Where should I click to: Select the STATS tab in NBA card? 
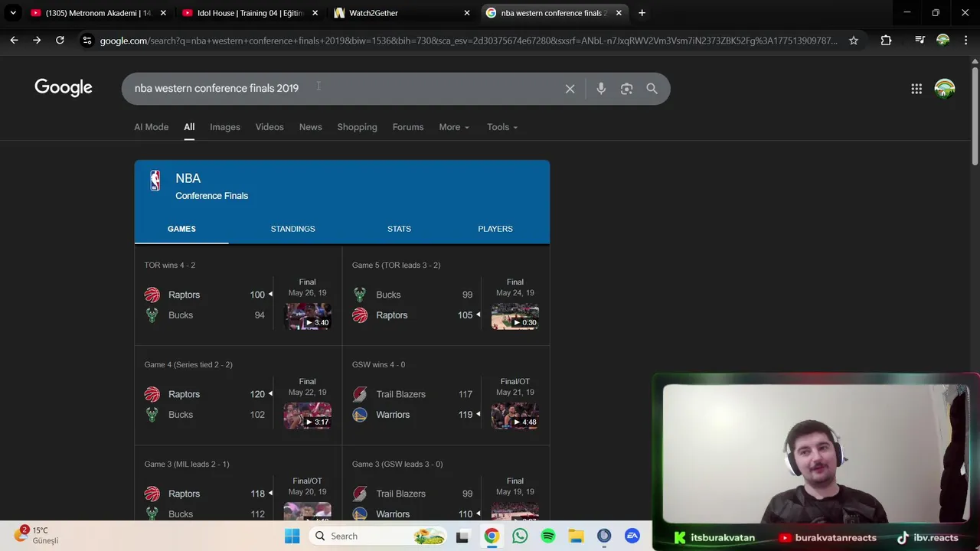click(x=399, y=229)
